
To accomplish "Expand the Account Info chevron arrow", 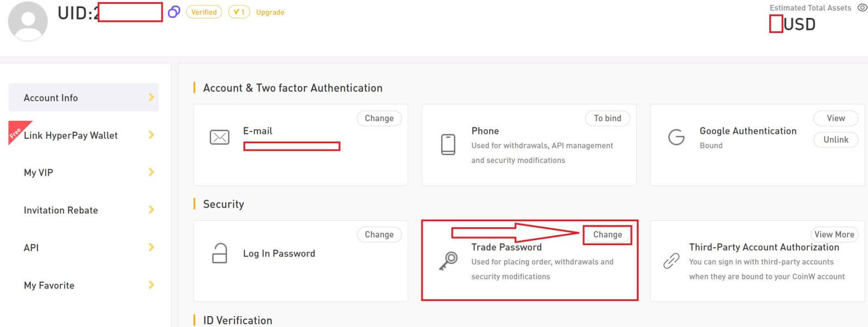I will pos(151,97).
